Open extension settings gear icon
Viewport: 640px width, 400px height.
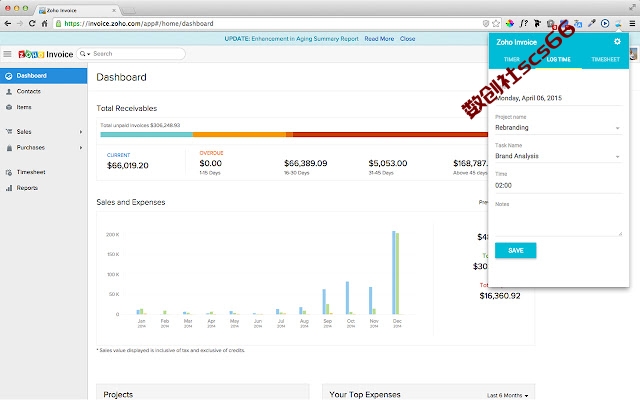pyautogui.click(x=617, y=41)
